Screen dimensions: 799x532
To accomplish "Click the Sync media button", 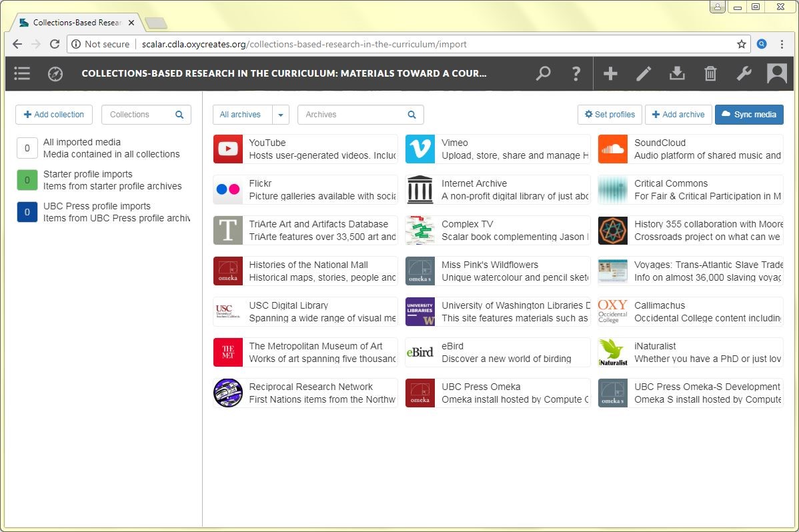I will tap(749, 115).
